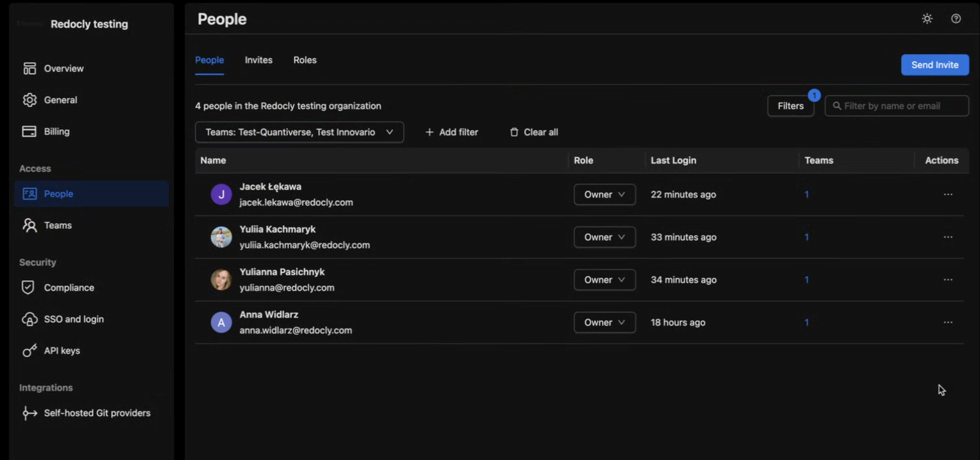
Task: Open Self-hosted Git providers page
Action: coord(92,413)
